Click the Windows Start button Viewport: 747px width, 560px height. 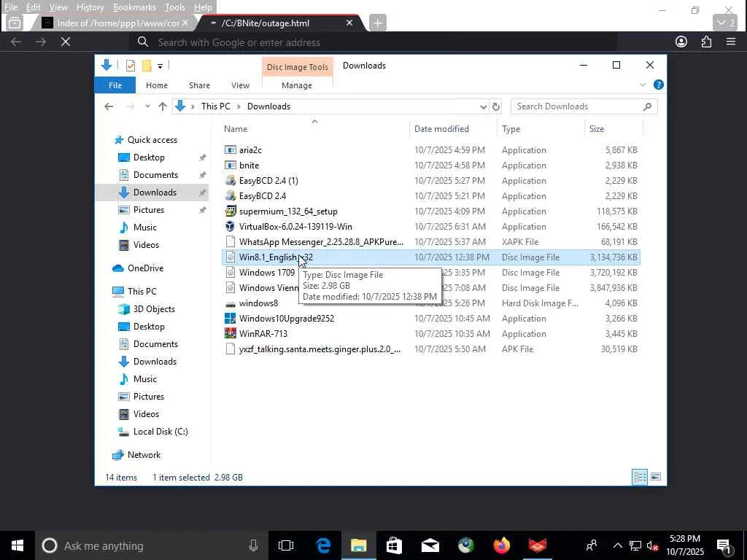[x=18, y=545]
